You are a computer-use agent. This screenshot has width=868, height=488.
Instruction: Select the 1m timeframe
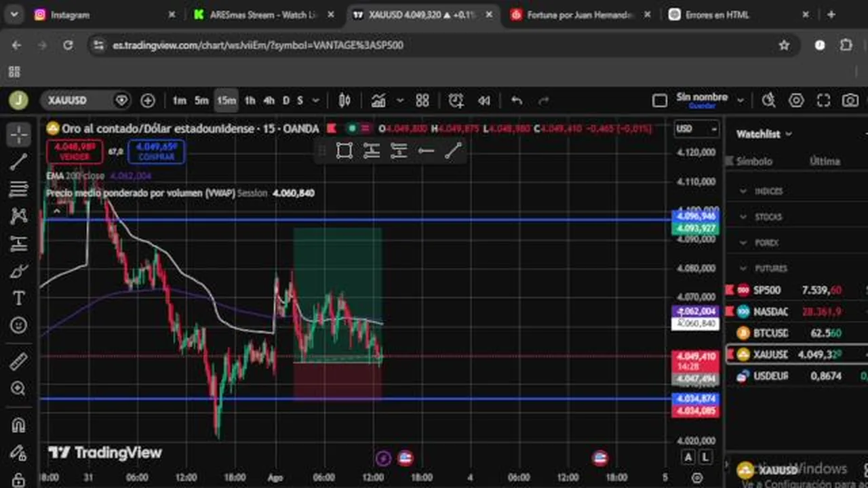pyautogui.click(x=179, y=100)
